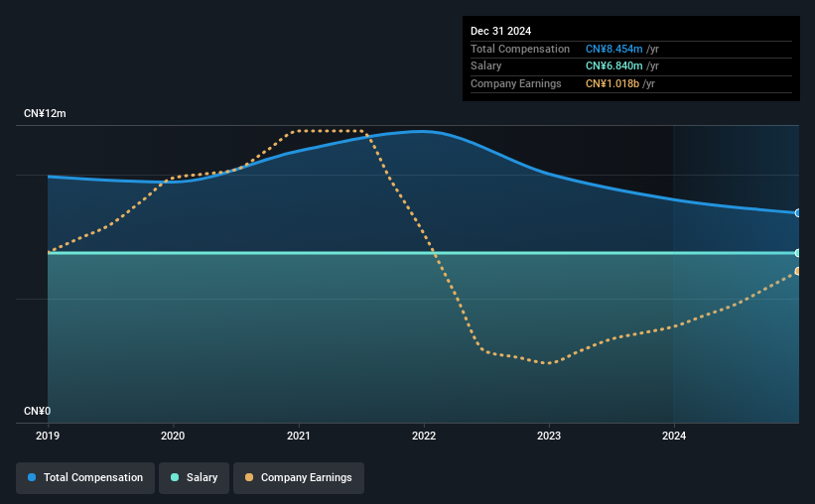The width and height of the screenshot is (815, 504).
Task: Click the orange Company Earnings endpoint marker
Action: coord(798,271)
